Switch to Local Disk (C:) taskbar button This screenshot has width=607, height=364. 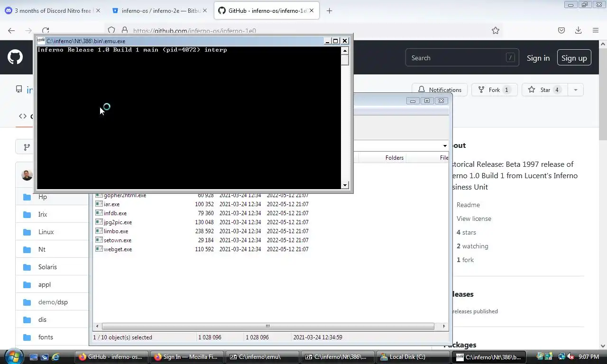412,357
